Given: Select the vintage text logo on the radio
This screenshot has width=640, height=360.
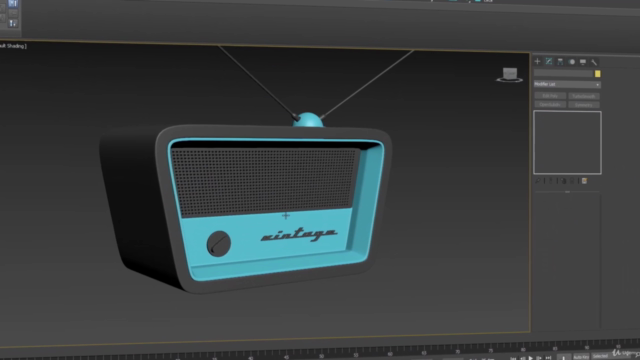Looking at the screenshot, I should point(299,234).
